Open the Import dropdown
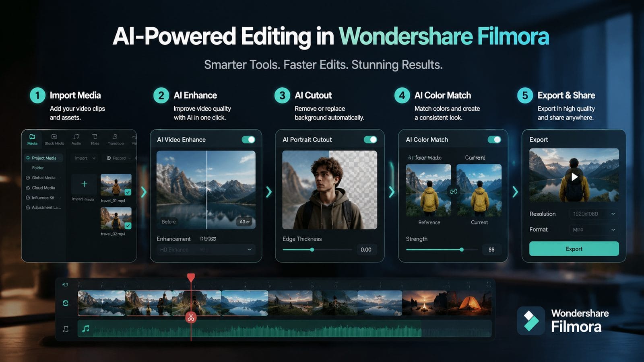The image size is (644, 362). [85, 158]
